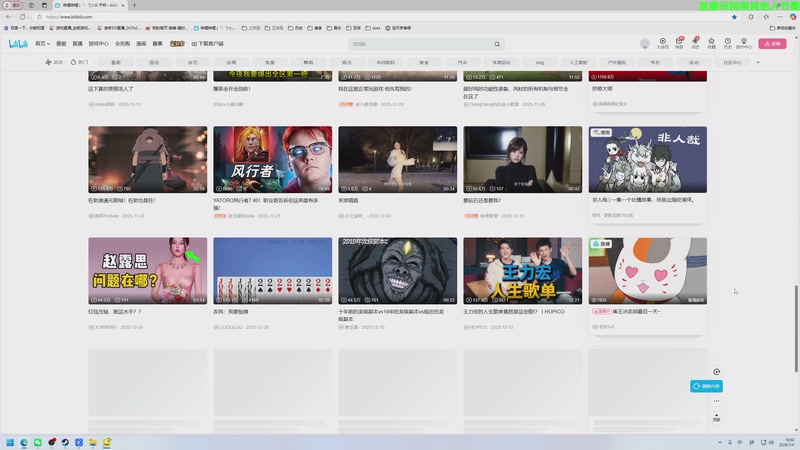This screenshot has width=800, height=450.
Task: Click the address bar URL
Action: (x=70, y=17)
